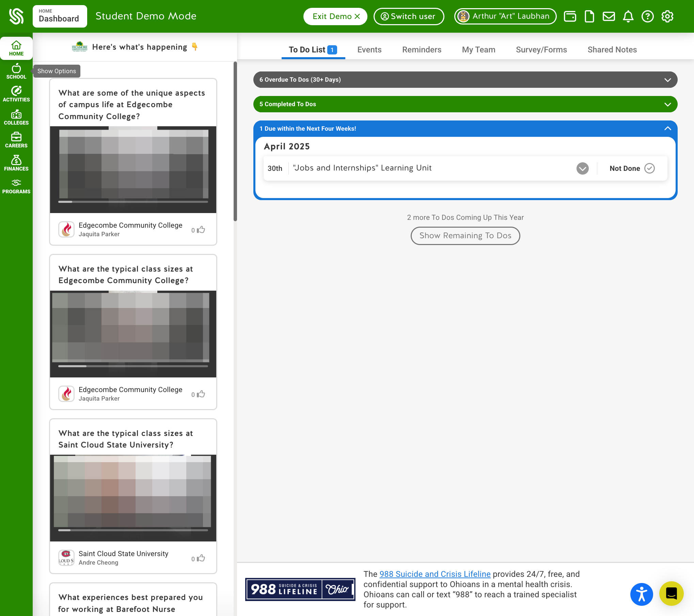Open the Activities sidebar section

click(16, 94)
